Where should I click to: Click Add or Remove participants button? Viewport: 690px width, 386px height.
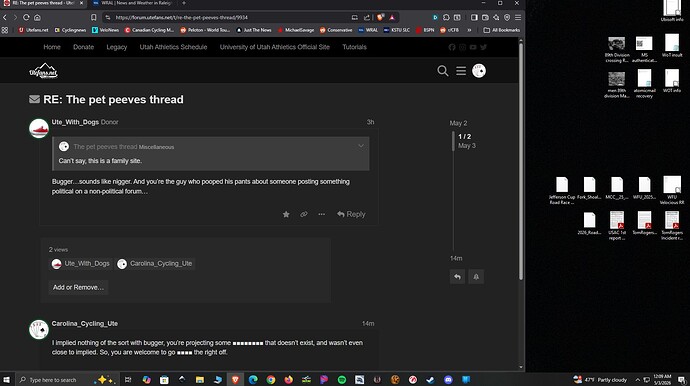tap(78, 287)
